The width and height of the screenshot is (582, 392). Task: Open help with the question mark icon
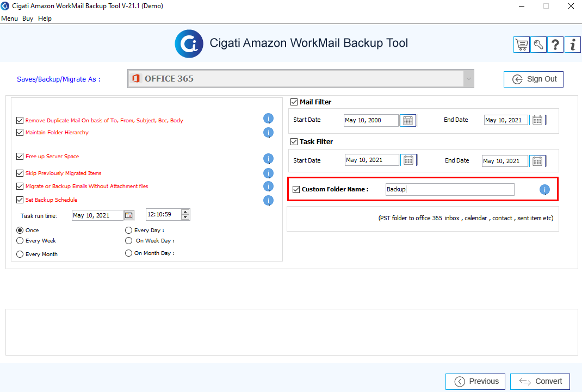pyautogui.click(x=555, y=45)
